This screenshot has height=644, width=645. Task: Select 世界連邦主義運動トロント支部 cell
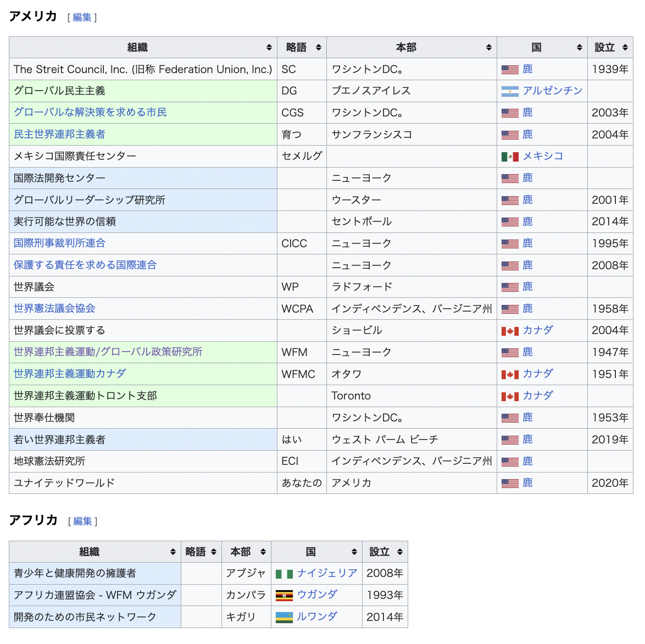(143, 396)
